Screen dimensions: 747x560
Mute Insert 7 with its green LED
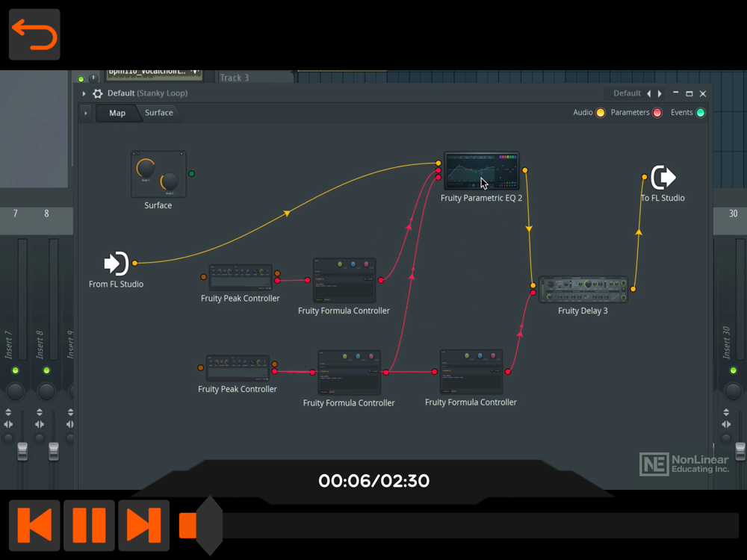click(x=15, y=370)
